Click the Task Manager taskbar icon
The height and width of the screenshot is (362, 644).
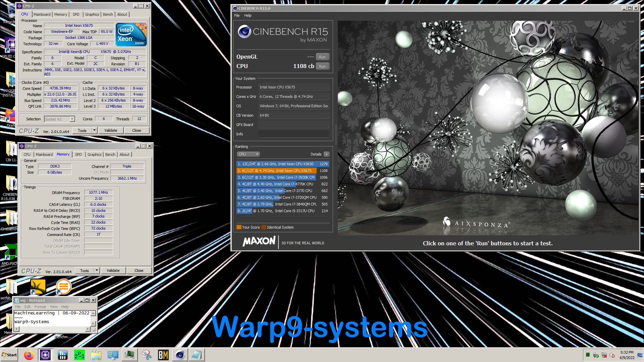coord(129,355)
